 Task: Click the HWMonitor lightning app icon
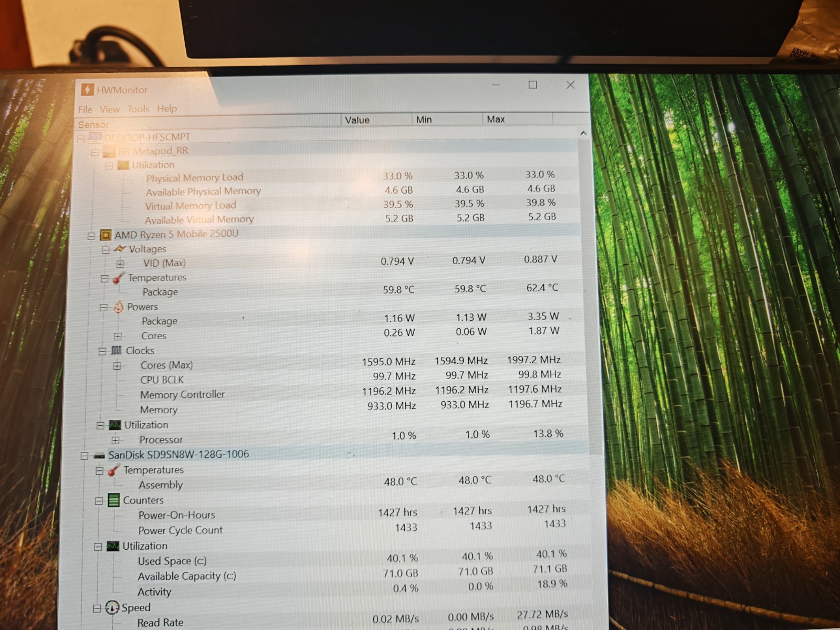tap(87, 90)
